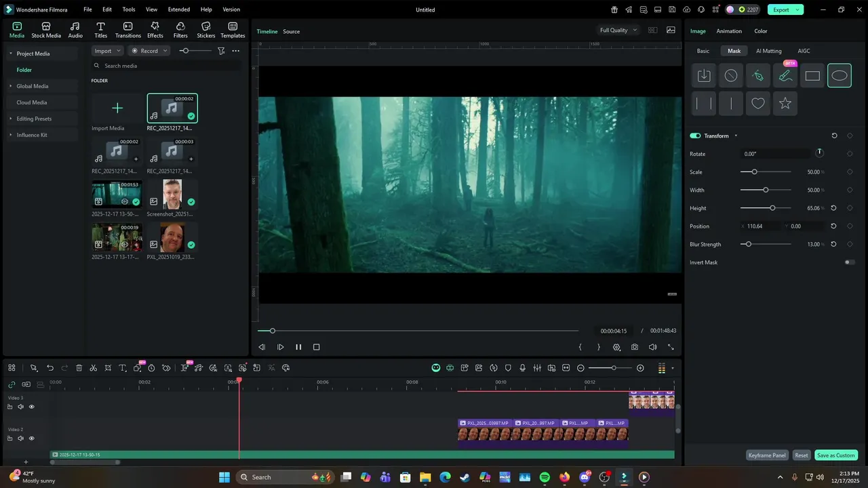Select the ellipse mask shape

coord(840,76)
